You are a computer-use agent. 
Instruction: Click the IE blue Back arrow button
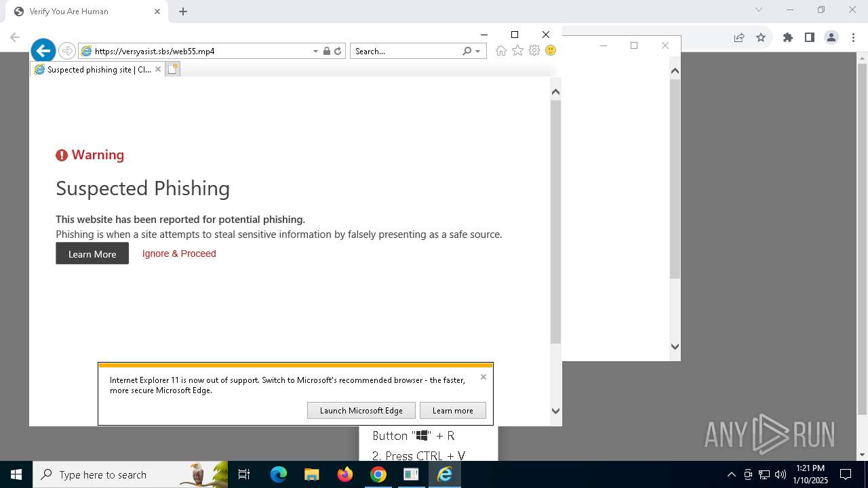(x=43, y=50)
